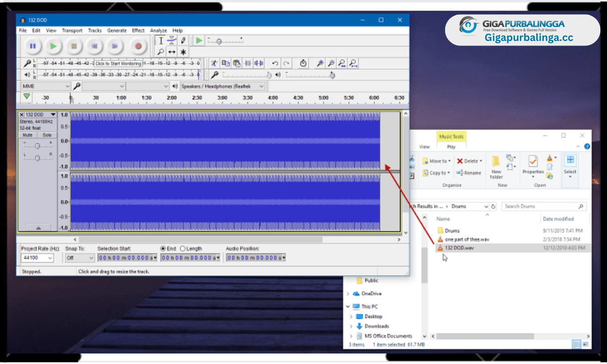Open the File menu in Audacity

23,30
